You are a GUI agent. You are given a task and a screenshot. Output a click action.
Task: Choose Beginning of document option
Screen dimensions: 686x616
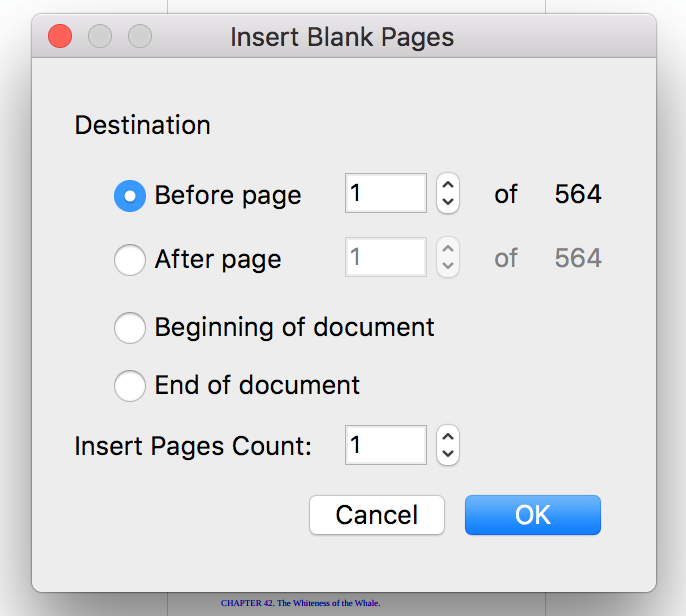(130, 327)
